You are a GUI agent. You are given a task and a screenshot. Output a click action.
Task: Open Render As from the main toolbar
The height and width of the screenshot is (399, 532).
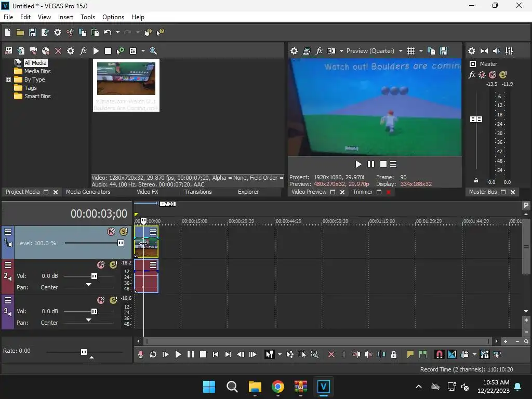coord(45,32)
